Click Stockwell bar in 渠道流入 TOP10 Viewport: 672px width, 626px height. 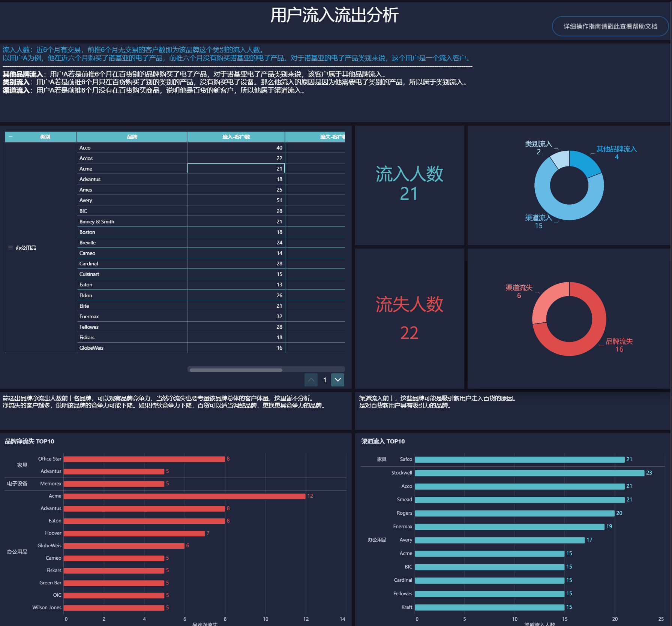pyautogui.click(x=529, y=473)
